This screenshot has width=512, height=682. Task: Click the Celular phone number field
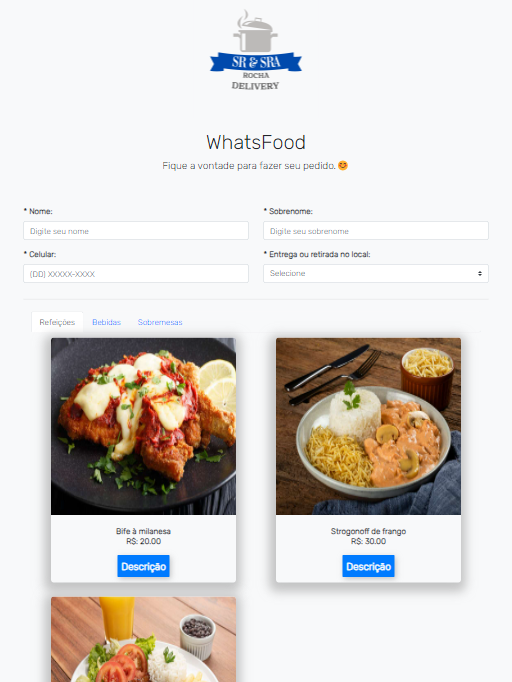point(136,274)
